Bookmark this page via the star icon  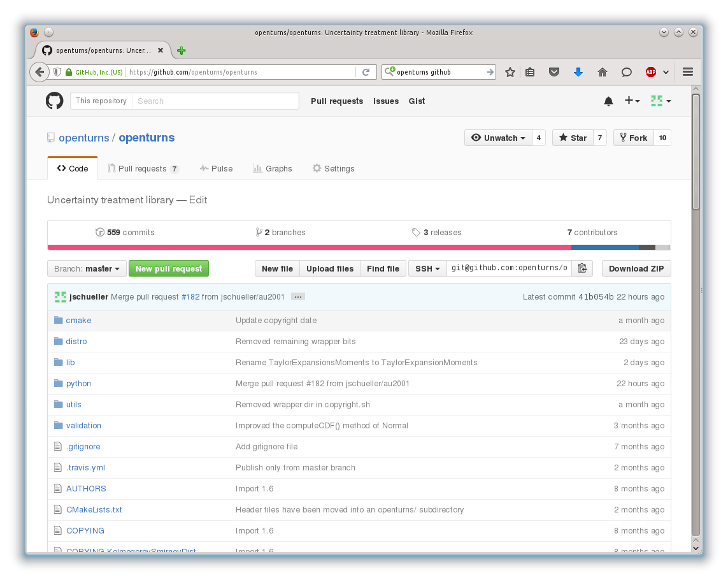[510, 72]
